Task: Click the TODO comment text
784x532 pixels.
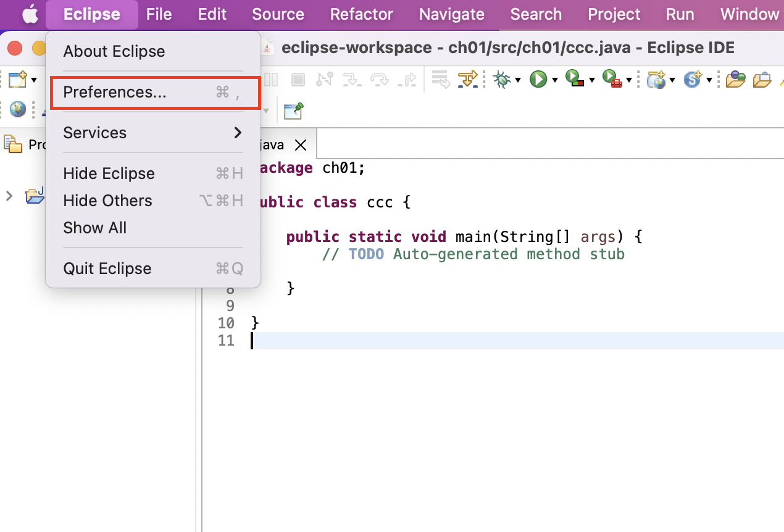Action: point(366,254)
